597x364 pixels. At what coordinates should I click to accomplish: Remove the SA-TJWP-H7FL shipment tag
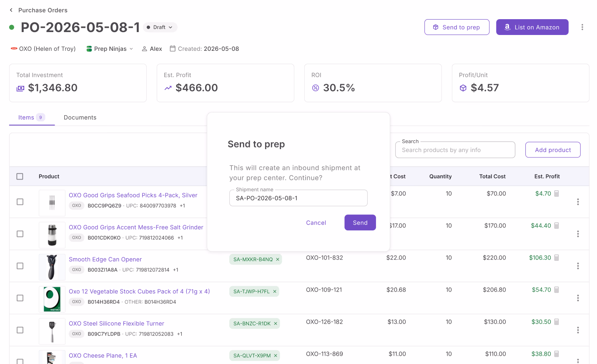[275, 292]
